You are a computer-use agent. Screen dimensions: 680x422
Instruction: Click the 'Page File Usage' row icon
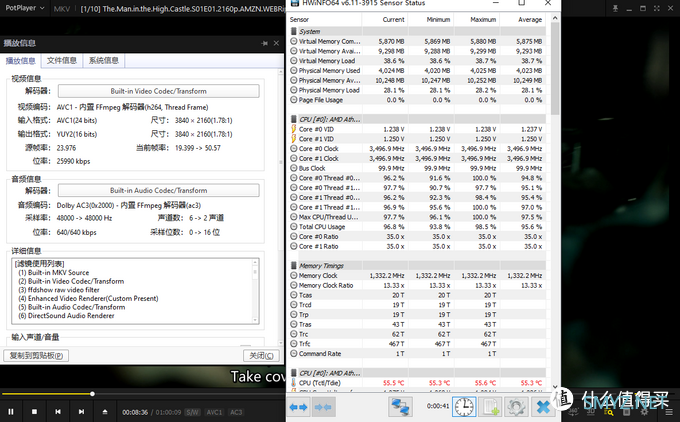pos(294,100)
